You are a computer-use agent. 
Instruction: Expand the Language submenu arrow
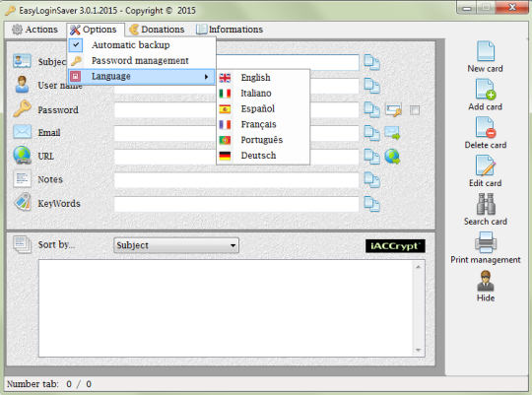coord(206,77)
